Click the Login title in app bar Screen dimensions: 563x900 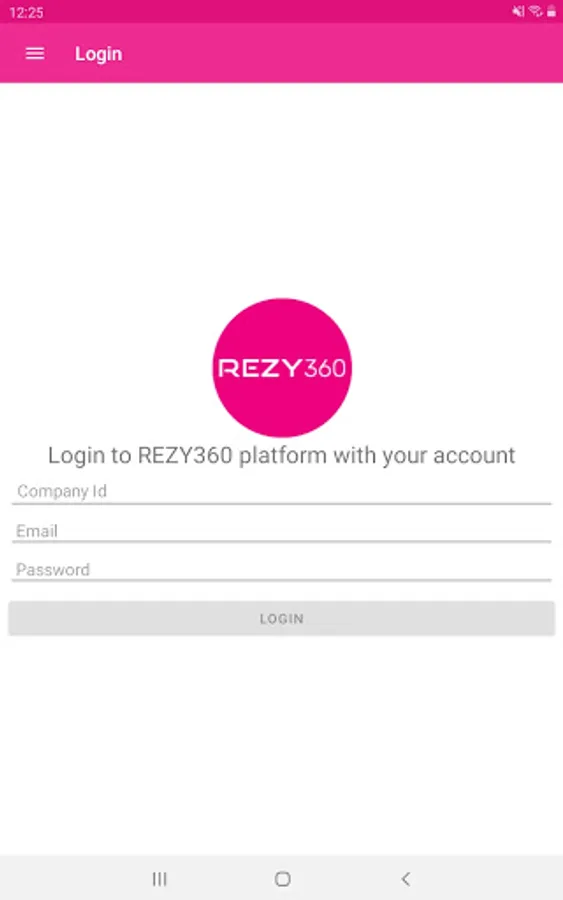[x=99, y=54]
